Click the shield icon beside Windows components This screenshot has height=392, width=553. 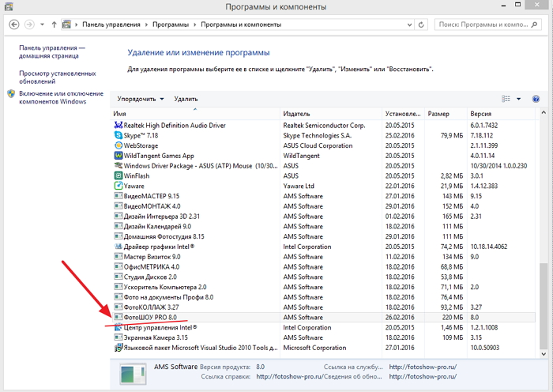(11, 94)
